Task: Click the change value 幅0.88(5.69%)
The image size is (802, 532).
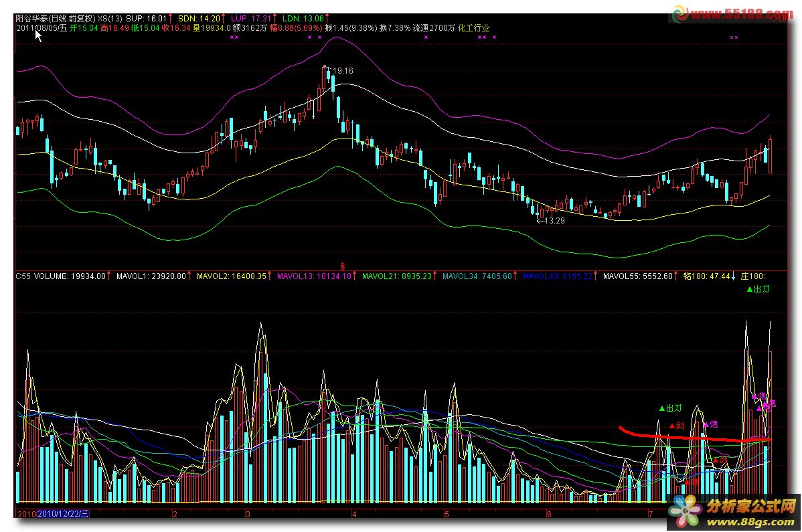Action: pos(296,28)
